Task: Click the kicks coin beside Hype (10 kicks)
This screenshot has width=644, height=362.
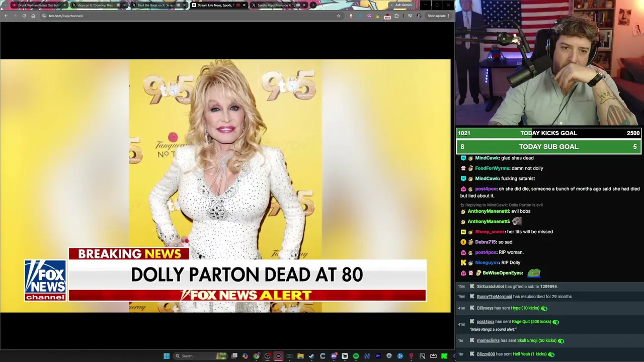Action: click(x=544, y=308)
